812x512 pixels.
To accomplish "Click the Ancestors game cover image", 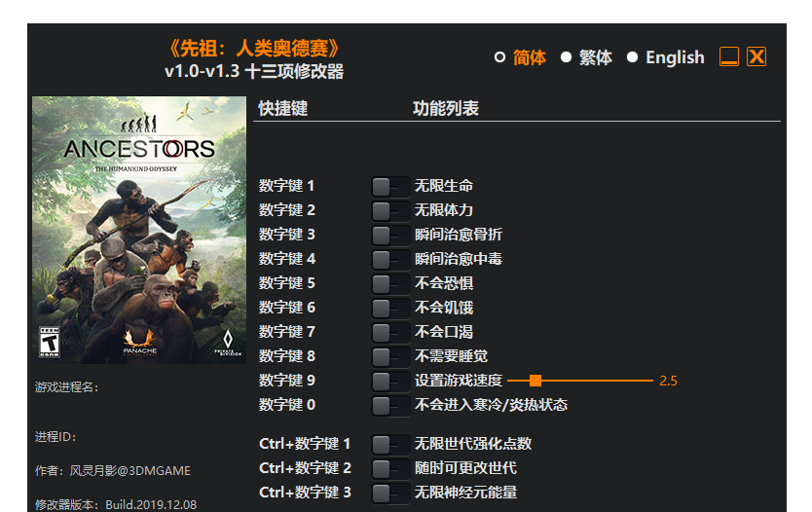I will tap(139, 230).
